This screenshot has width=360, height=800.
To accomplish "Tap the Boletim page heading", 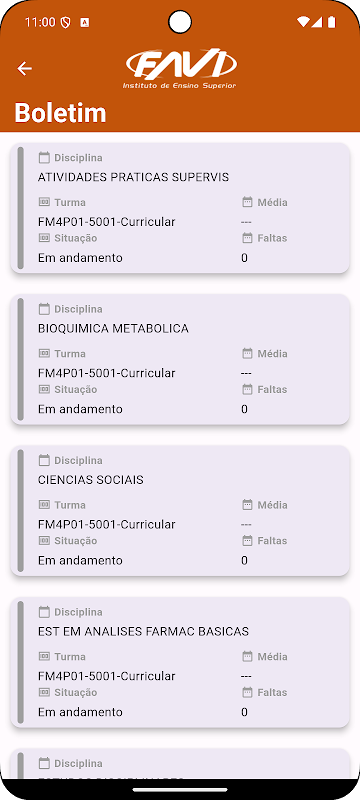I will (60, 112).
